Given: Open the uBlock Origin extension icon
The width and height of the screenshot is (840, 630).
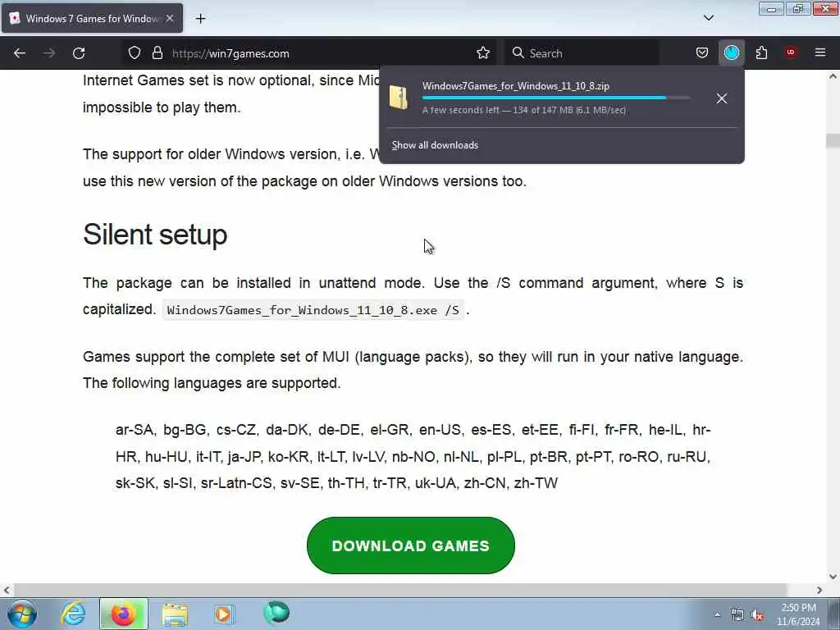Looking at the screenshot, I should [791, 53].
